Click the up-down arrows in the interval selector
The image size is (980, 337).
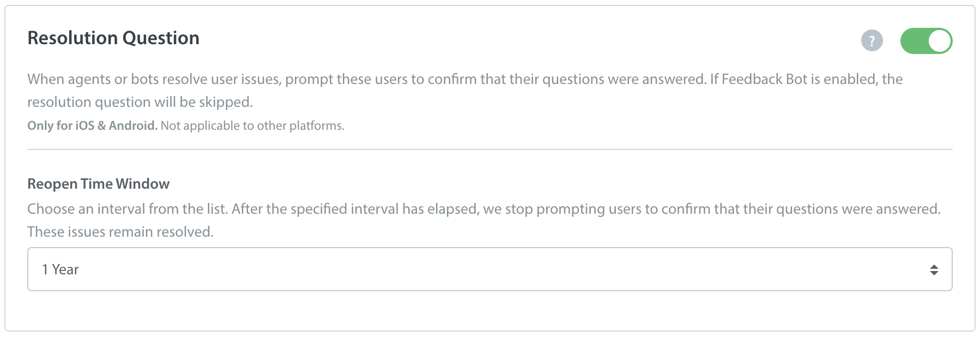[x=934, y=269]
